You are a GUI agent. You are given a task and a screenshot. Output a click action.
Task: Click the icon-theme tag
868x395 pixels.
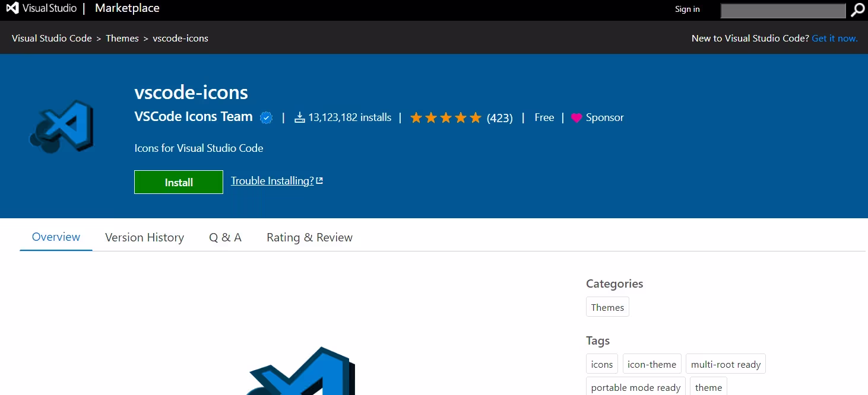pos(652,364)
